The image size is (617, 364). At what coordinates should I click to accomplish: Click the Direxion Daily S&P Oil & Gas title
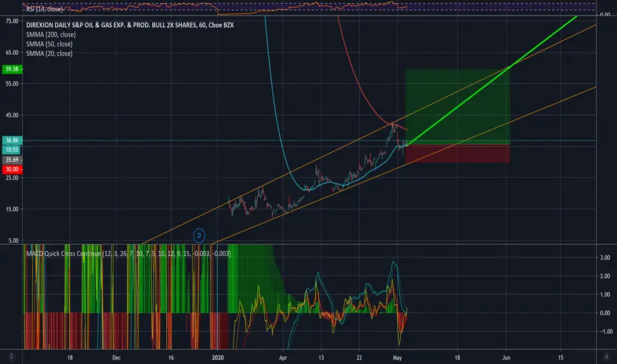pos(130,25)
